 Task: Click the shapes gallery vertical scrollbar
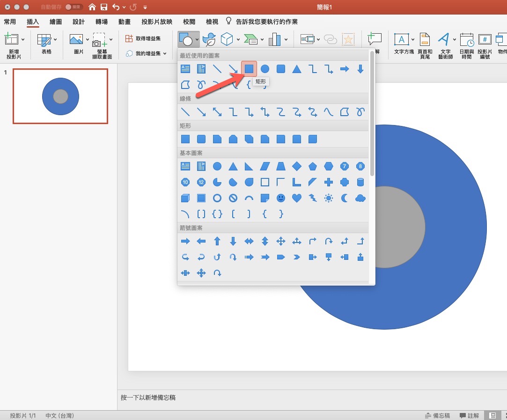pyautogui.click(x=372, y=113)
